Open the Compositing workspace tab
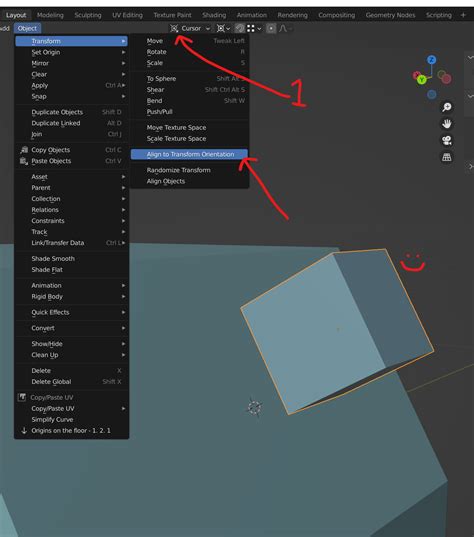Viewport: 474px width, 537px height. pyautogui.click(x=336, y=15)
